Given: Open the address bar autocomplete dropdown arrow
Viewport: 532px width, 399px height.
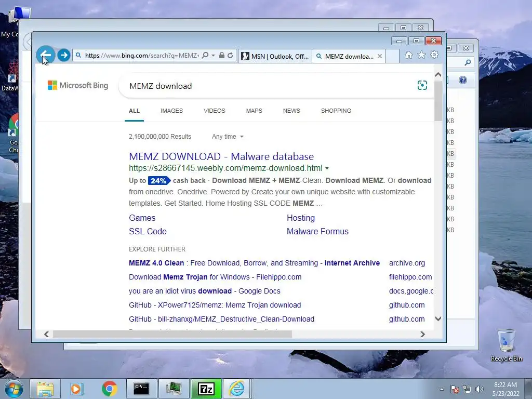Looking at the screenshot, I should point(213,55).
